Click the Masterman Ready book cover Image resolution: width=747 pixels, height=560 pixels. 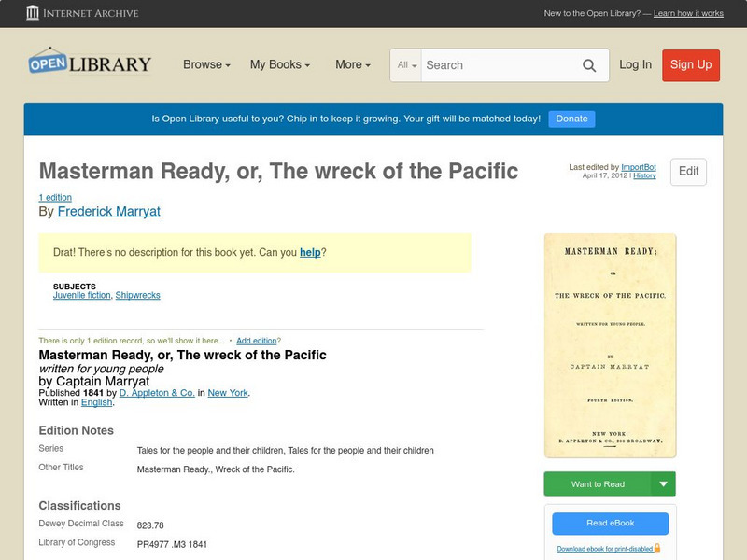611,344
